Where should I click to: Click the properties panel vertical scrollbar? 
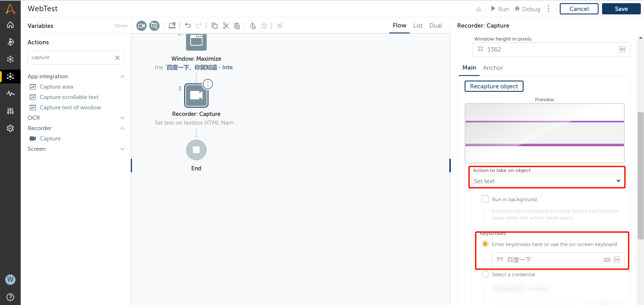[x=640, y=176]
